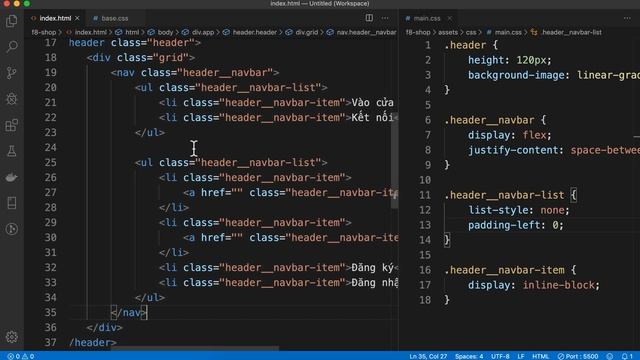The width and height of the screenshot is (640, 360).
Task: Open the Extensions view
Action: click(x=12, y=125)
